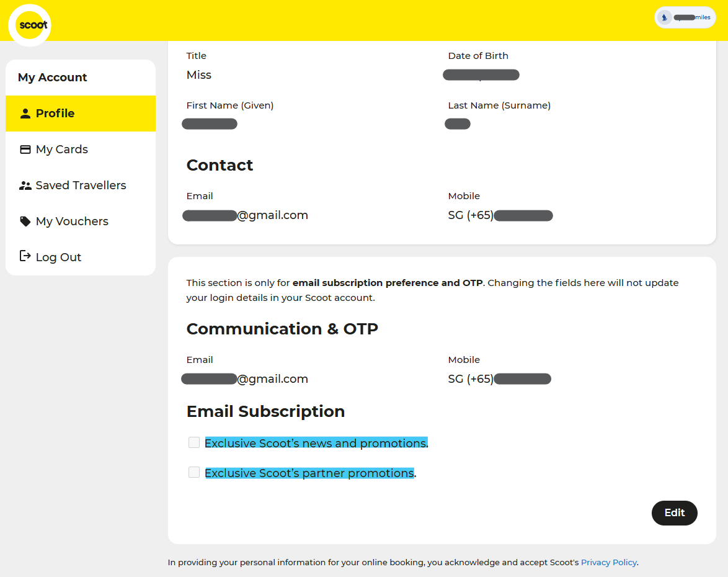Click the Profile person icon
The width and height of the screenshot is (728, 577).
coord(25,114)
